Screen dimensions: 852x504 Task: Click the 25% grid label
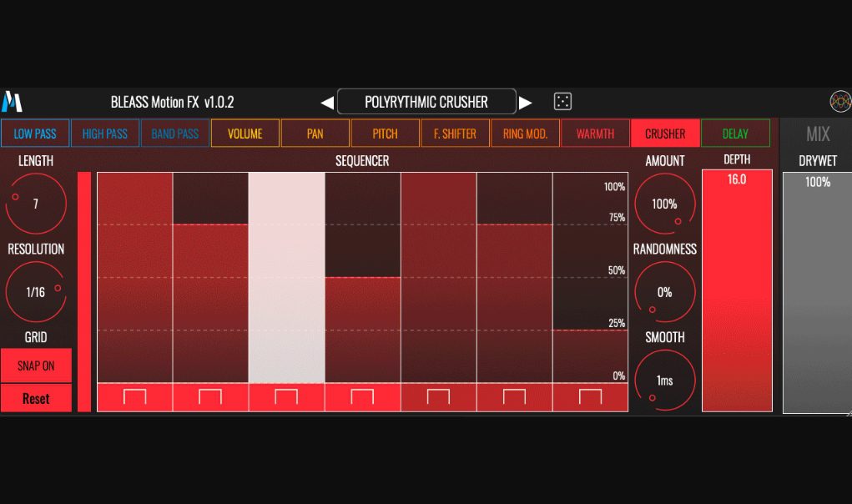pyautogui.click(x=616, y=323)
